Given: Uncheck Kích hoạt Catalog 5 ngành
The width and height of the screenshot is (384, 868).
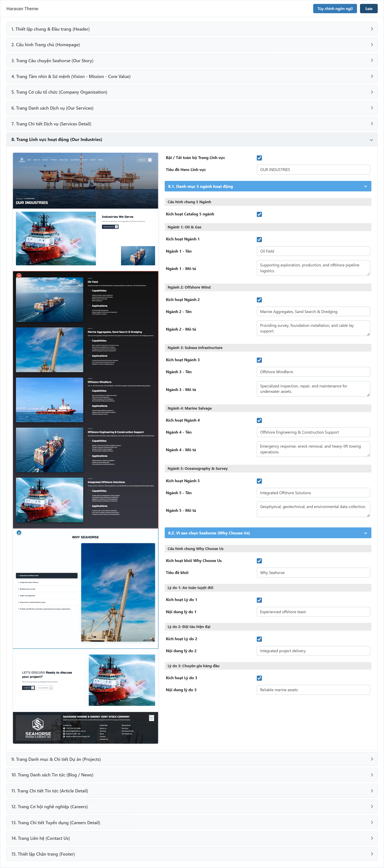Looking at the screenshot, I should click(259, 214).
